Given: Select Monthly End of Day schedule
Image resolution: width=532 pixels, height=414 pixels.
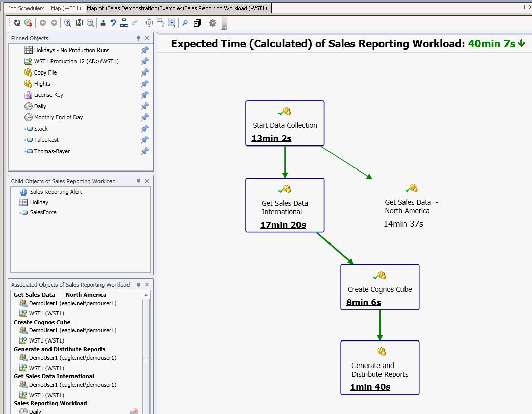Looking at the screenshot, I should (x=58, y=117).
